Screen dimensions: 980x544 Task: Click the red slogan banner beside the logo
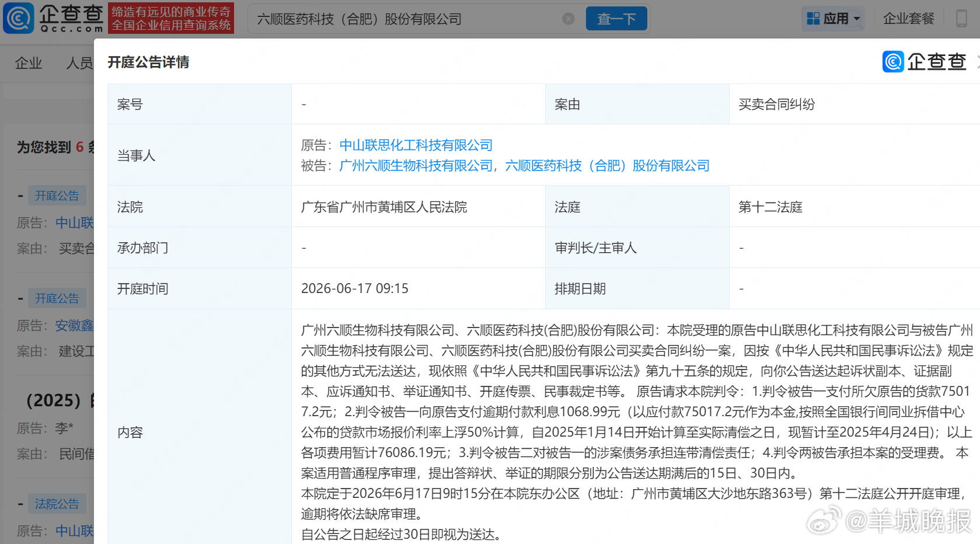click(171, 18)
